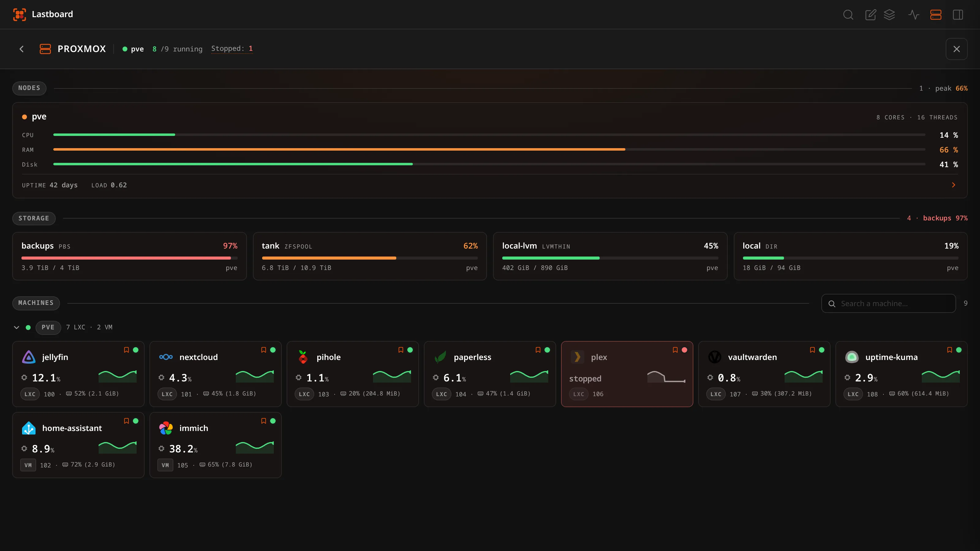Click the plex app icon
The height and width of the screenshot is (551, 980).
(578, 357)
